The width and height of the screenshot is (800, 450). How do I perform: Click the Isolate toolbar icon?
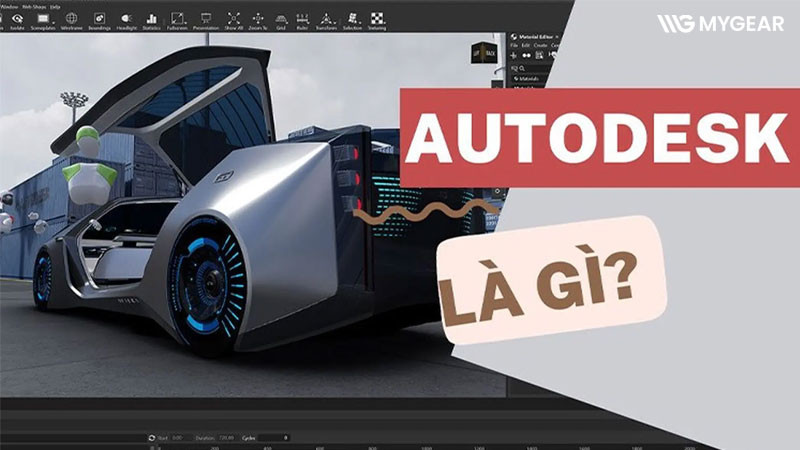pos(17,19)
